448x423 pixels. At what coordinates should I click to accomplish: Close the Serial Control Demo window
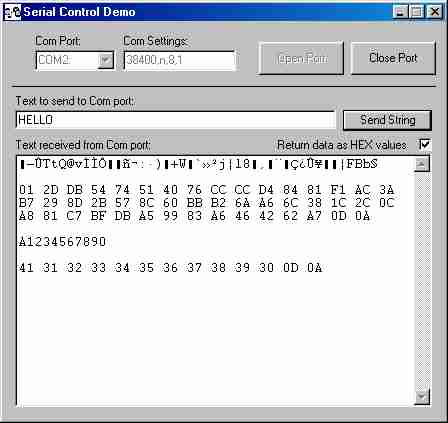coord(434,12)
